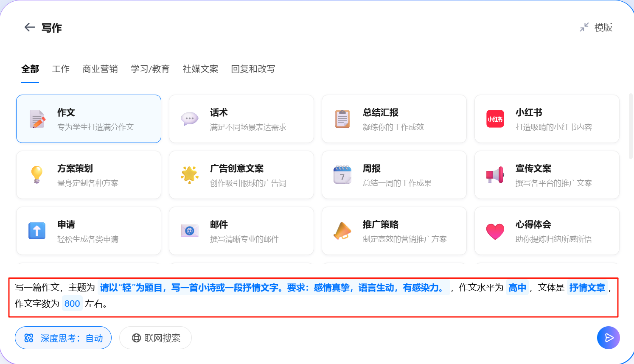
Task: Click description 创作吸引眼球的广告词
Action: point(248,183)
